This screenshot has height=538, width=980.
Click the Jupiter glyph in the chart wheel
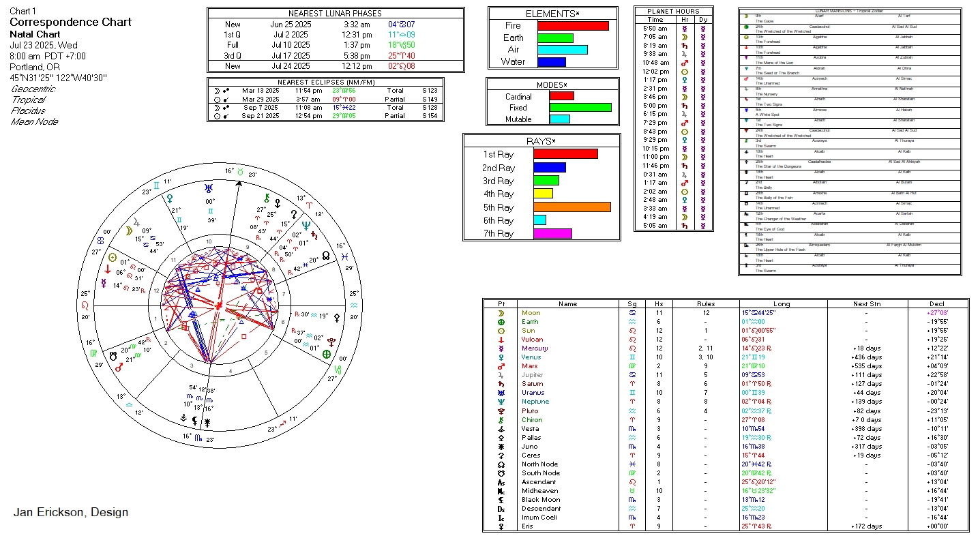[136, 222]
